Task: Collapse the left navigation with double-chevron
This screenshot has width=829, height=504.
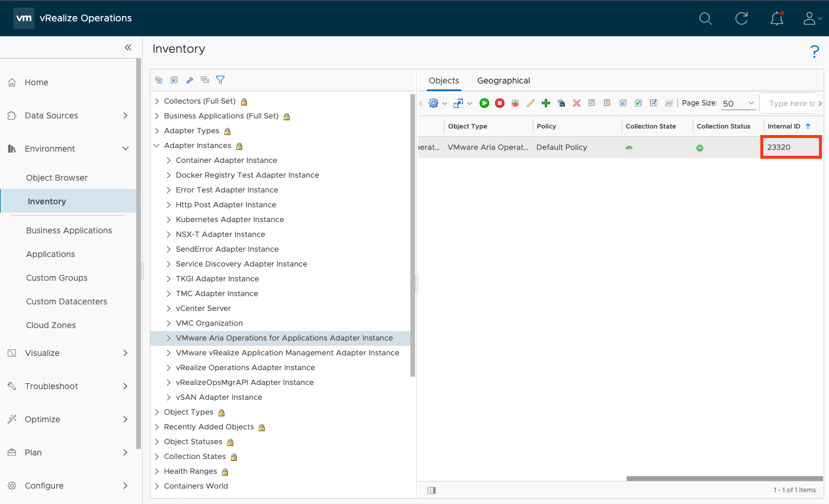Action: tap(128, 48)
